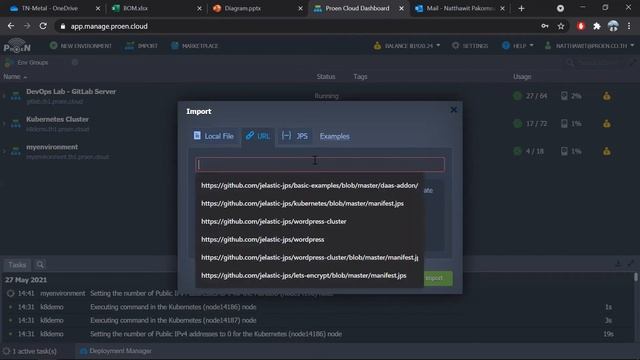Screen dimensions: 640x360
Task: Click billing icon for Kubernetes Cluster row
Action: (607, 123)
